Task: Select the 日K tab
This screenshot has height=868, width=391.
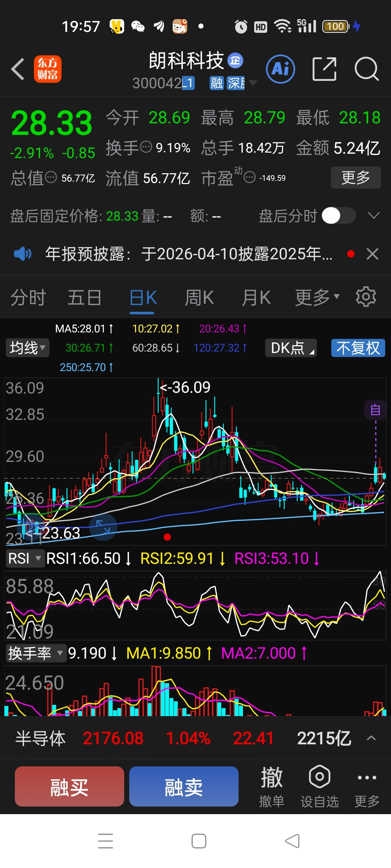Action: [x=143, y=297]
